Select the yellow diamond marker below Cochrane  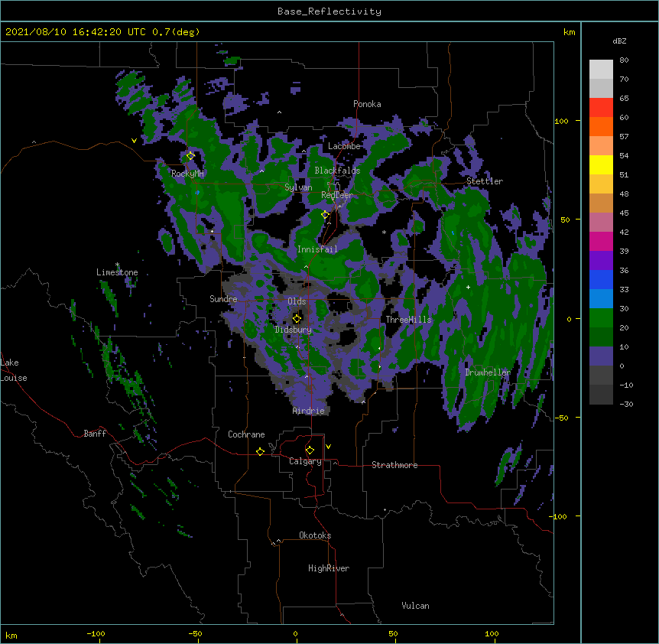pyautogui.click(x=260, y=451)
